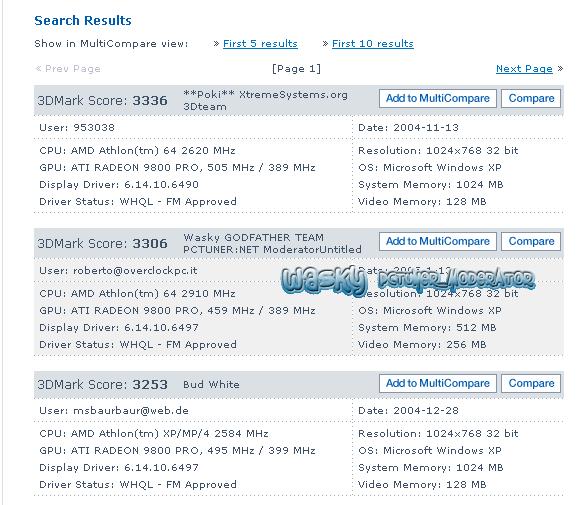
Task: Click the **Poki** XtremeSystems.org 3Dteam name
Action: [265, 101]
